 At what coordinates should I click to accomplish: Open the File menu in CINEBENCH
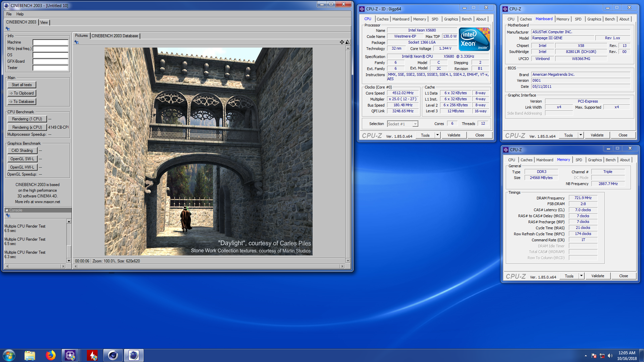[9, 14]
